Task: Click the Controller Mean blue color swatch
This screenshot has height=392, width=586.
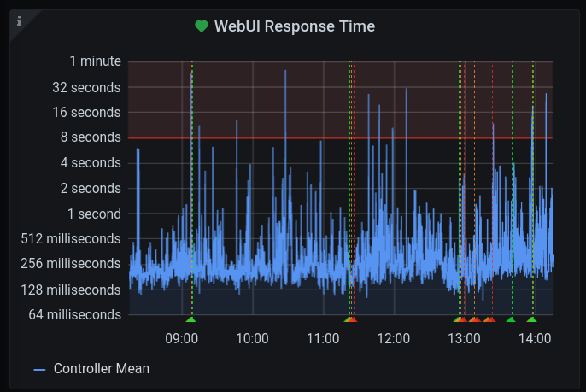Action: coord(39,370)
